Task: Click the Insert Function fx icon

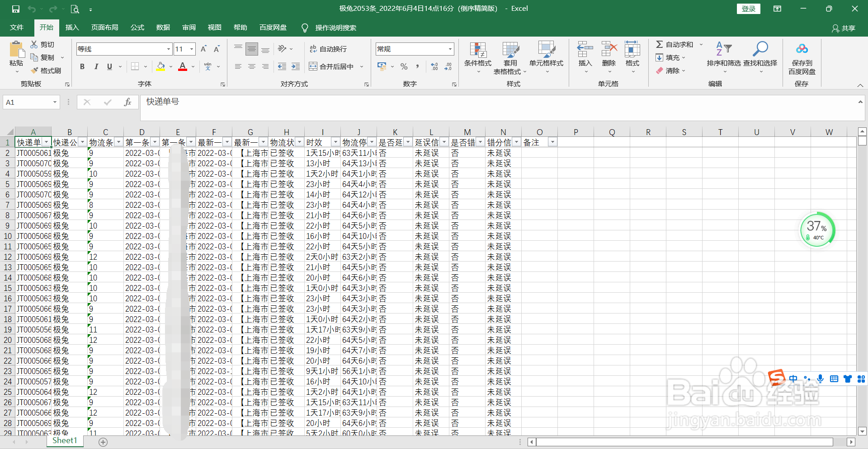Action: tap(128, 103)
